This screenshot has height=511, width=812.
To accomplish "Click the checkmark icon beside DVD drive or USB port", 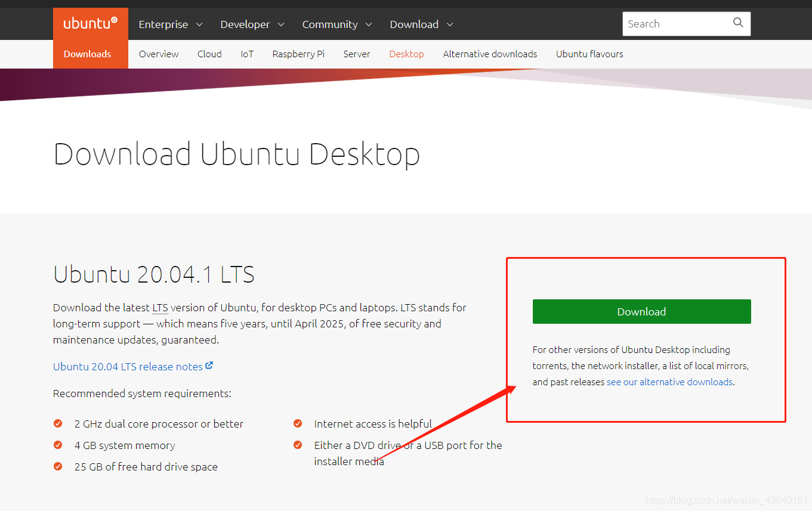I will 298,445.
